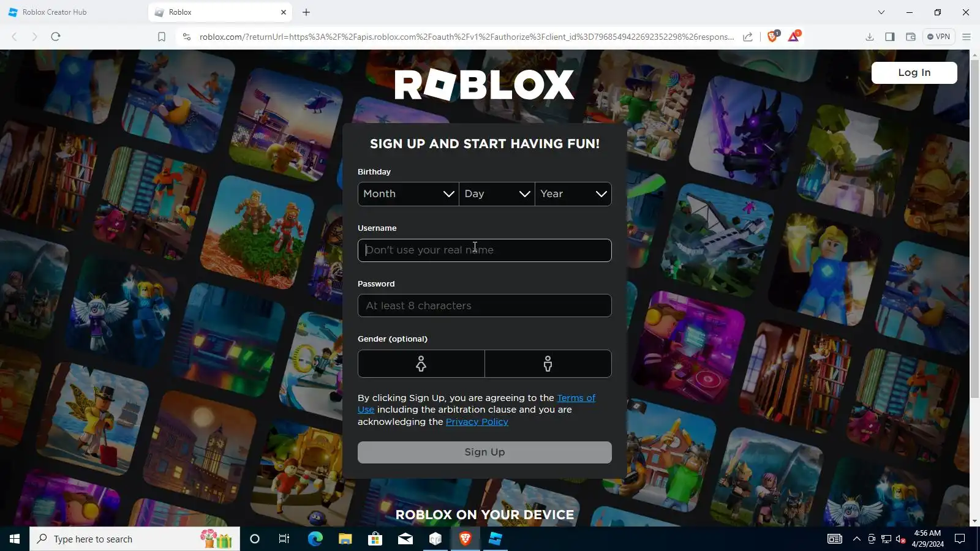Focus the Username input field

pyautogui.click(x=484, y=250)
